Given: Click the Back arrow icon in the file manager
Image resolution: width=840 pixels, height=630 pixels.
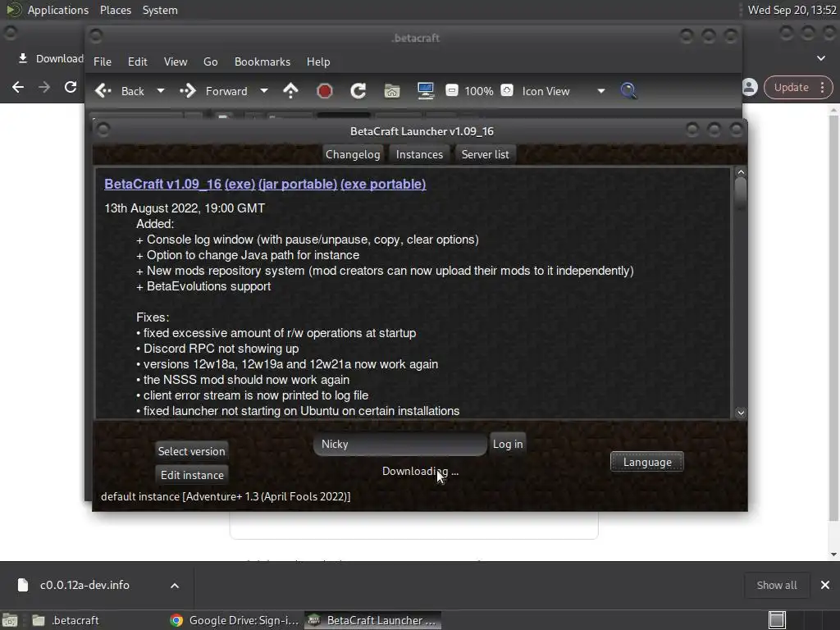Looking at the screenshot, I should [103, 91].
